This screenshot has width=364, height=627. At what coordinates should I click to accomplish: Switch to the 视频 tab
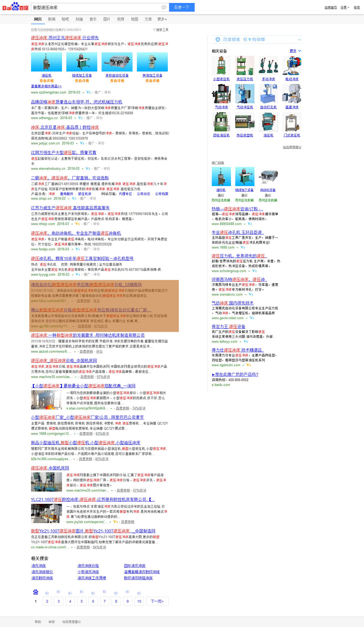(x=120, y=19)
